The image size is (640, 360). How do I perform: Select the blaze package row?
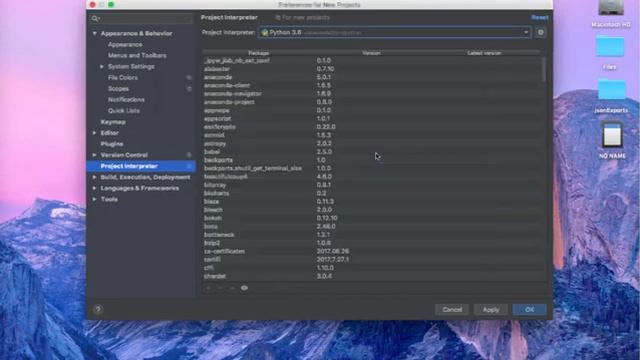[x=371, y=202]
